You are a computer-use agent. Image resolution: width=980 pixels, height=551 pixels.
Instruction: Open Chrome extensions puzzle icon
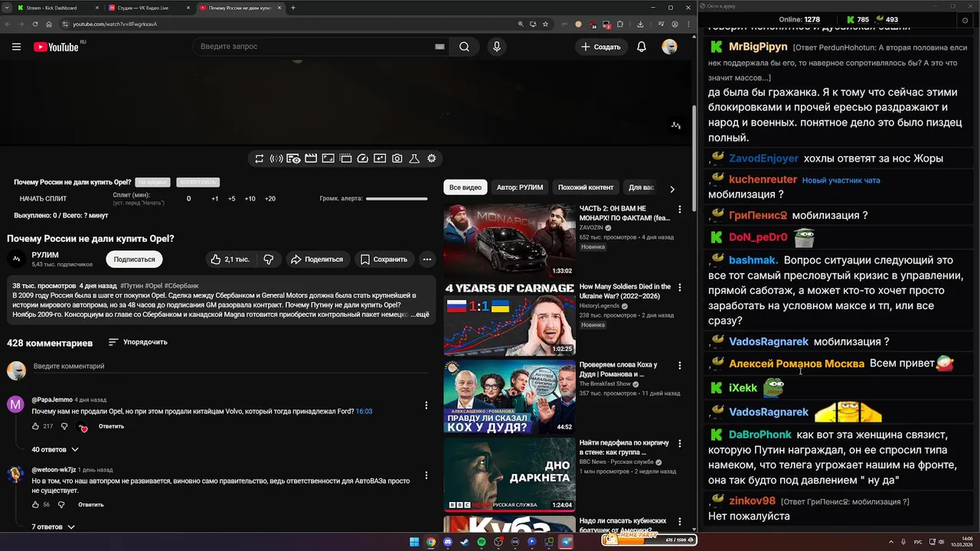pyautogui.click(x=622, y=24)
